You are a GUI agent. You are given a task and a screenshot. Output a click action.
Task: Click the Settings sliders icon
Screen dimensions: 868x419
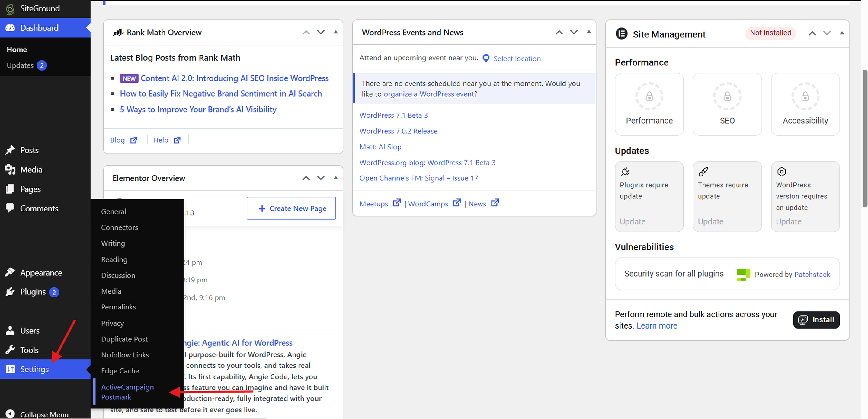tap(10, 369)
